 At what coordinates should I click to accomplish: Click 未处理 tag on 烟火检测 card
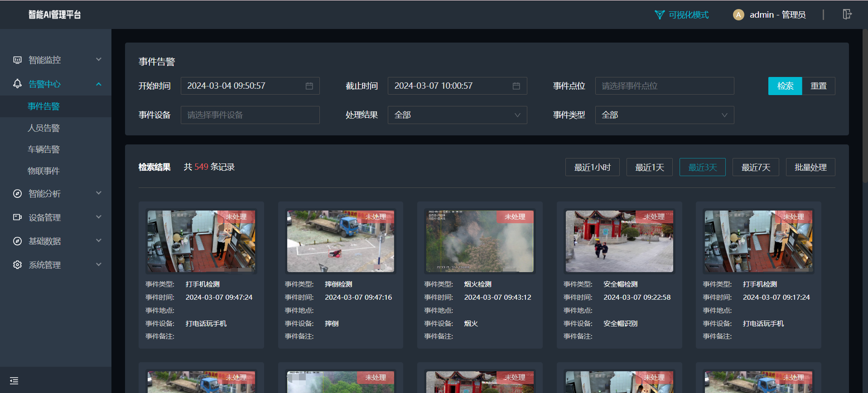(515, 217)
